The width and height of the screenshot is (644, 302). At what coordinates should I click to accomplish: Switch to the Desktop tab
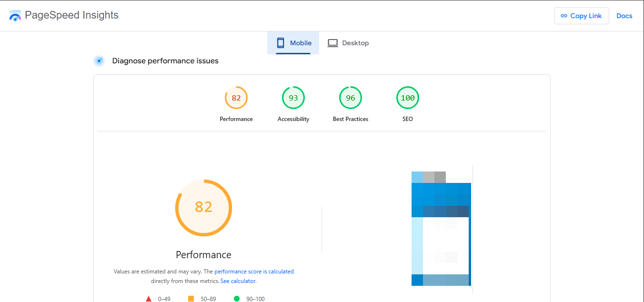(x=348, y=42)
